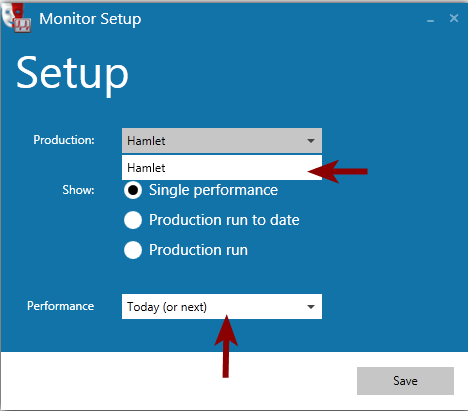Click the 'Monitor Setup' window title
Image resolution: width=468 pixels, height=411 pixels.
pyautogui.click(x=90, y=19)
